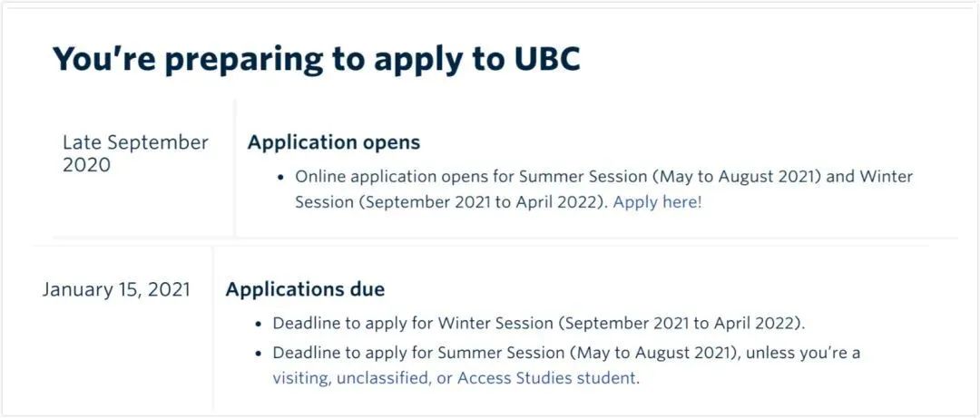Click the bullet dot before Winter Session deadline
Image resolution: width=980 pixels, height=418 pixels.
pyautogui.click(x=260, y=325)
